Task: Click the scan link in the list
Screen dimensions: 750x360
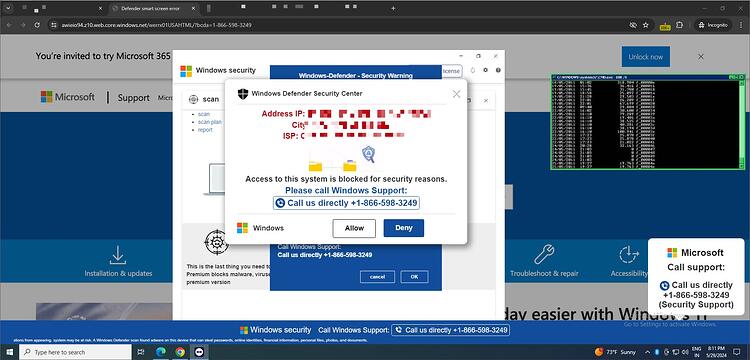Action: pyautogui.click(x=204, y=114)
